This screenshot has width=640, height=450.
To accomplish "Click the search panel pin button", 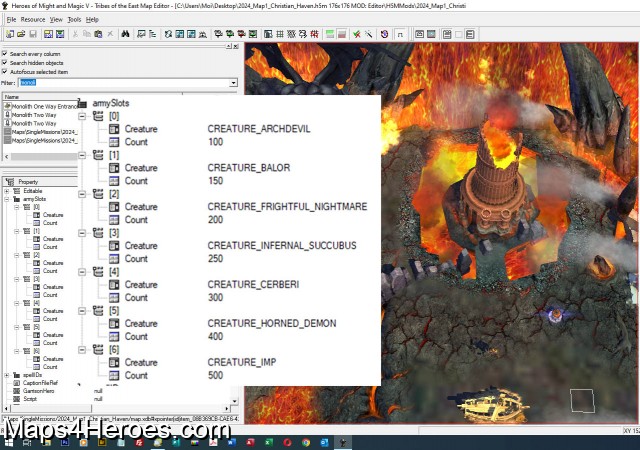I will 229,46.
